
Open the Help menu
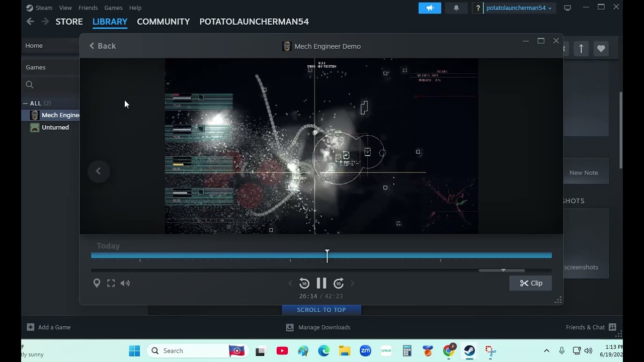pyautogui.click(x=135, y=8)
